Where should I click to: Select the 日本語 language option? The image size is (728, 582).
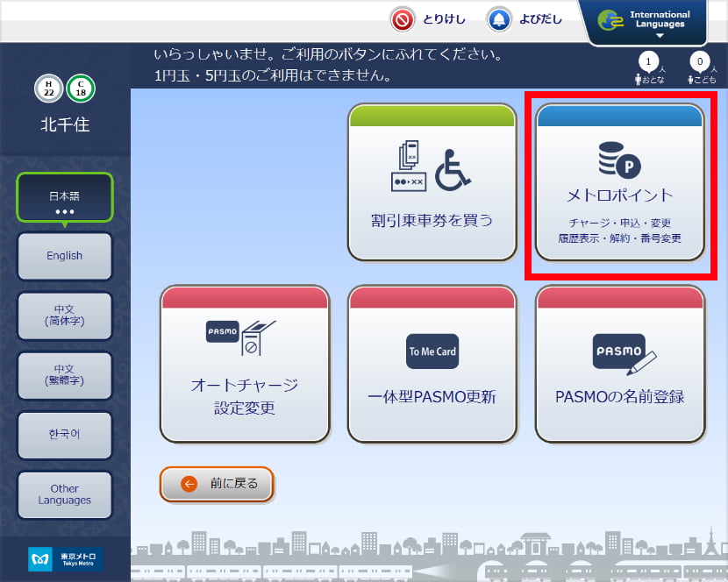[64, 200]
